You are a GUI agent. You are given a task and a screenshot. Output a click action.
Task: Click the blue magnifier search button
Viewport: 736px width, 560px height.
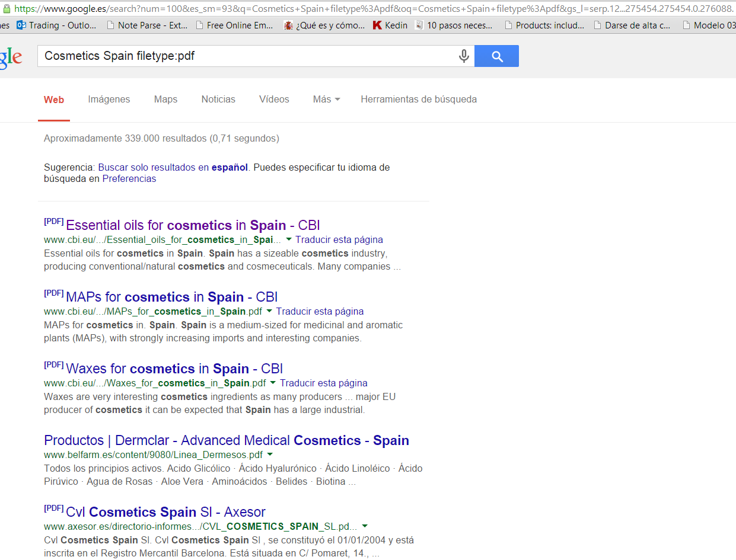496,56
